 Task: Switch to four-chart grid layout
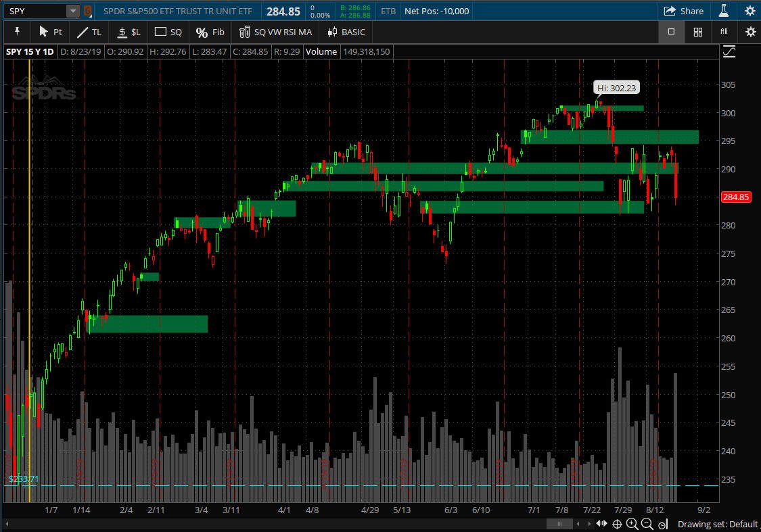[698, 32]
